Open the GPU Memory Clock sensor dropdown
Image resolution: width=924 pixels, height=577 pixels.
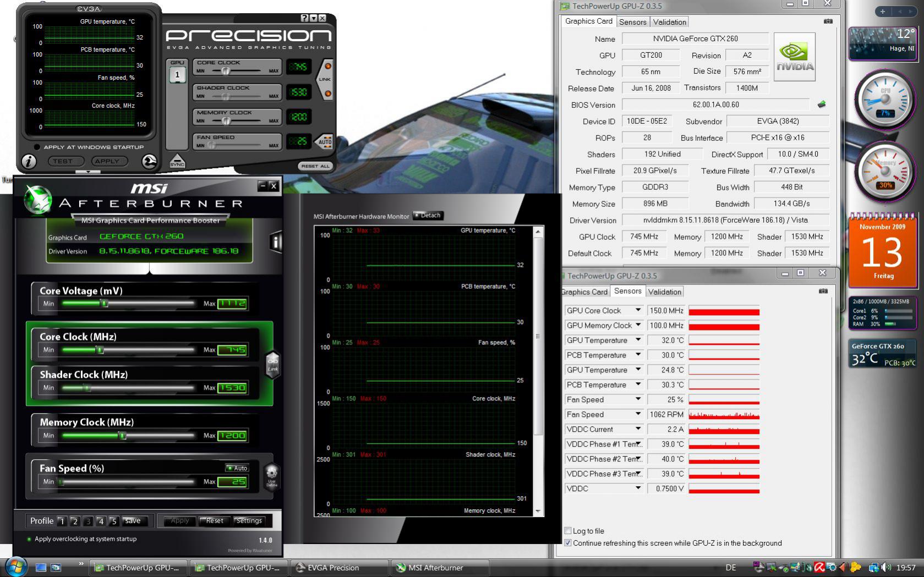[638, 325]
